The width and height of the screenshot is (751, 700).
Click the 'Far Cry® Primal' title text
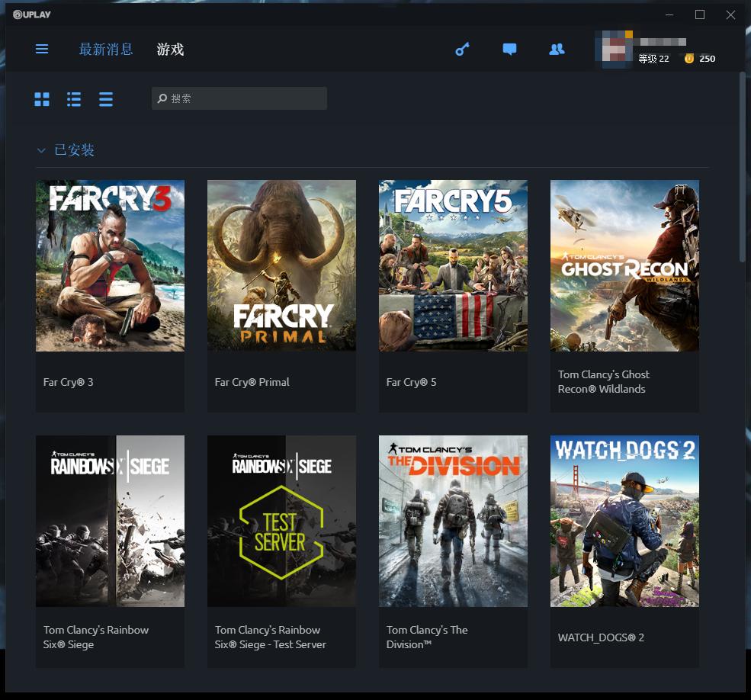pyautogui.click(x=252, y=382)
